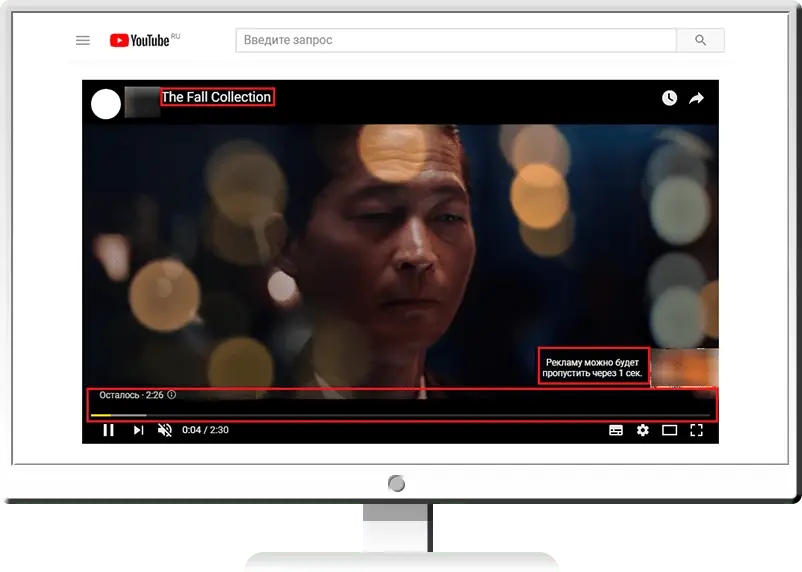This screenshot has width=802, height=572.
Task: Open the advertiser's round channel avatar
Action: click(106, 104)
